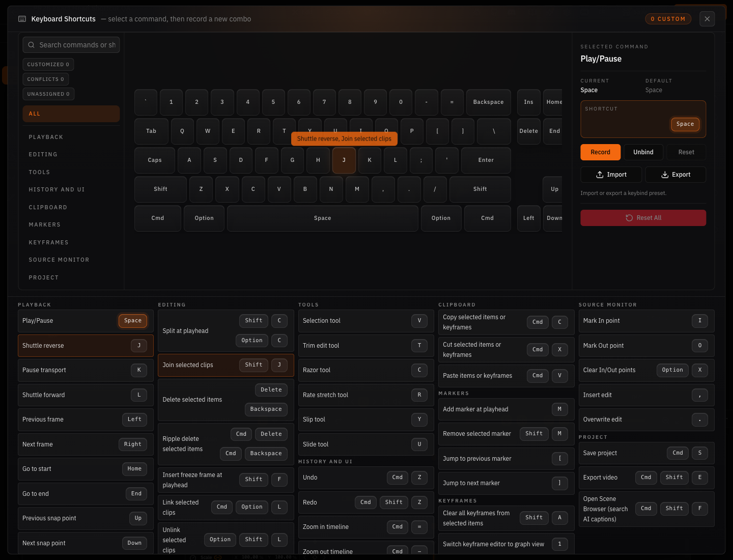Toggle the Conflicts filter chip
This screenshot has width=733, height=560.
(x=46, y=79)
